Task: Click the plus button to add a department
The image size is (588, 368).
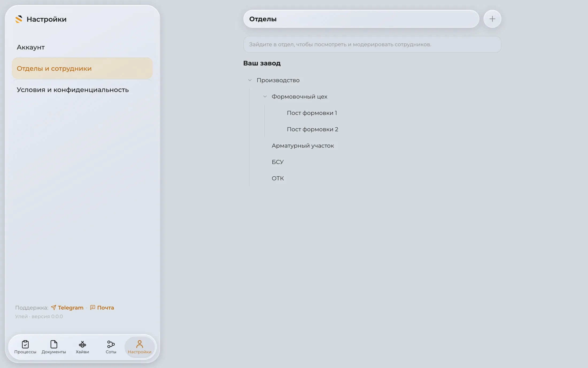Action: click(492, 19)
